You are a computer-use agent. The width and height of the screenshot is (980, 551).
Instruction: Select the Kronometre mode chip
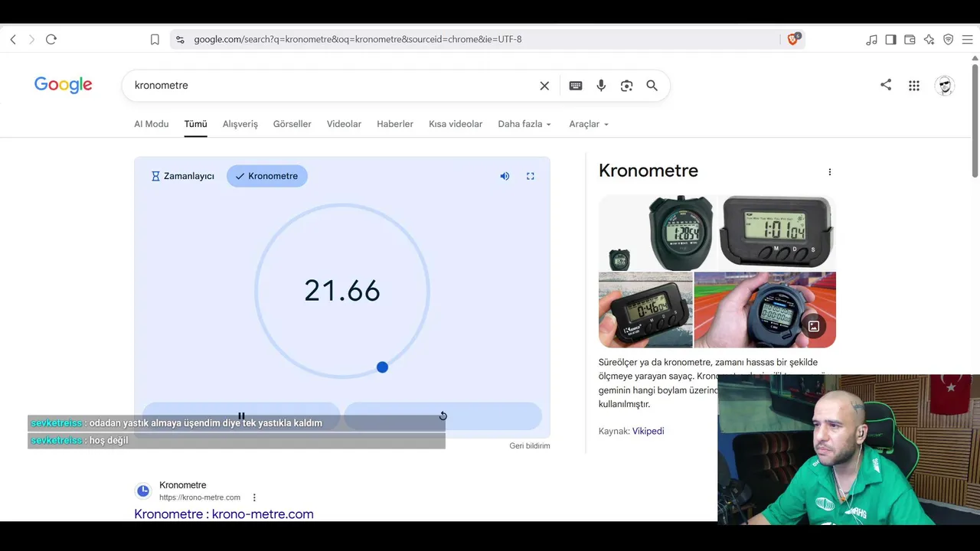click(x=267, y=176)
